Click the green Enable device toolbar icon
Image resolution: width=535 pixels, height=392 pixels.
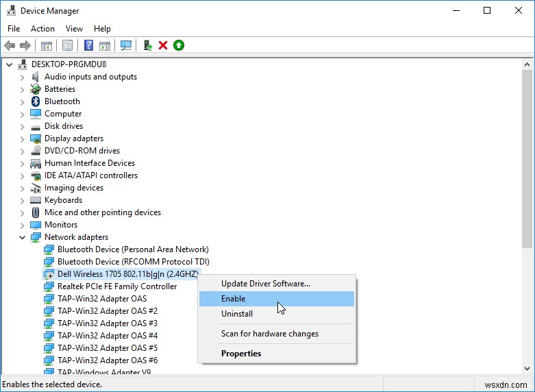click(179, 45)
